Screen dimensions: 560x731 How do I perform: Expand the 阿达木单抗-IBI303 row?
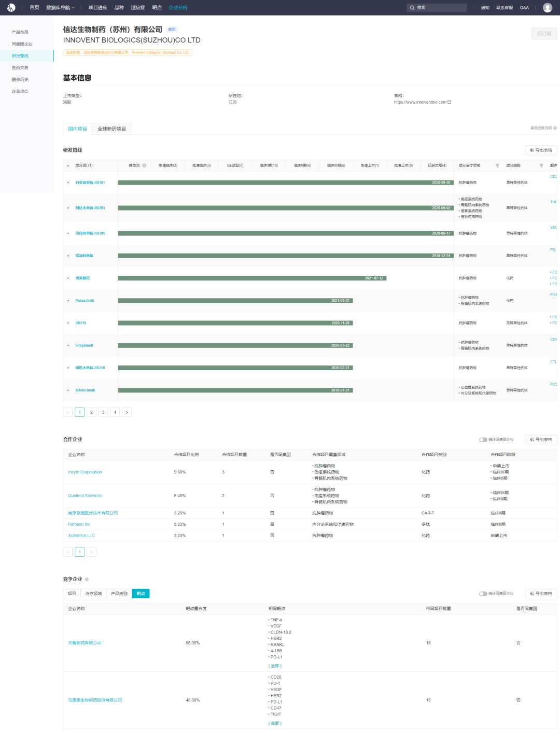point(68,208)
